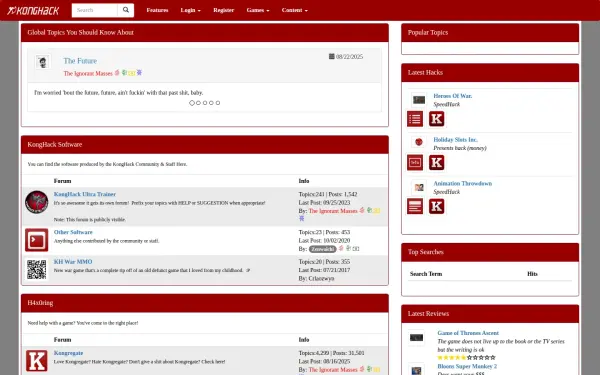Open Zenwaichi user badge
The image size is (600, 375).
(x=323, y=249)
